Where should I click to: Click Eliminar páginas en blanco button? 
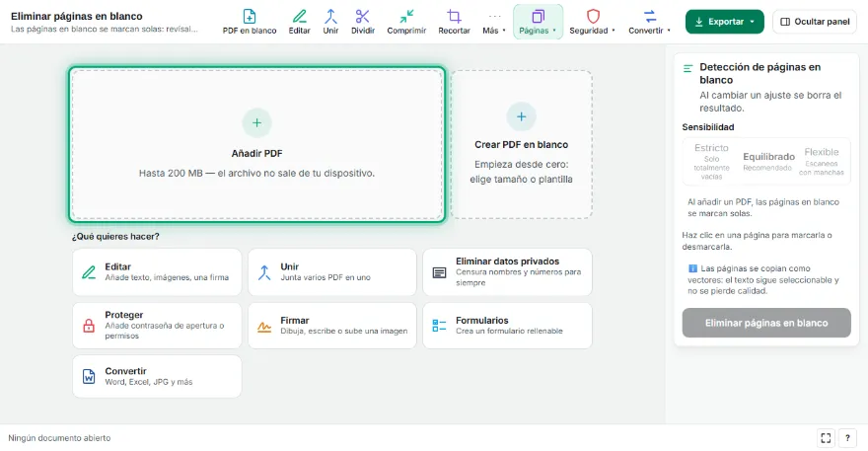(x=766, y=323)
